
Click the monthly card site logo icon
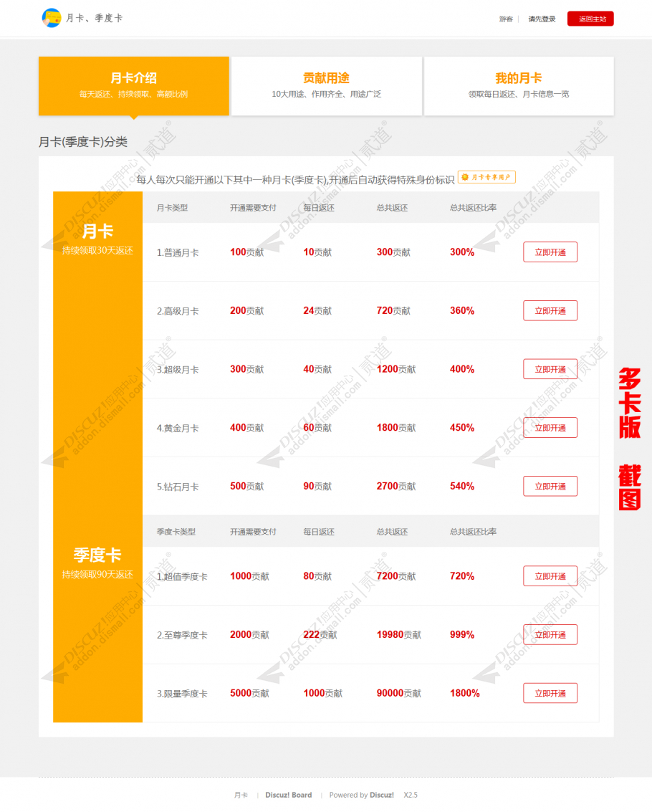pyautogui.click(x=52, y=18)
